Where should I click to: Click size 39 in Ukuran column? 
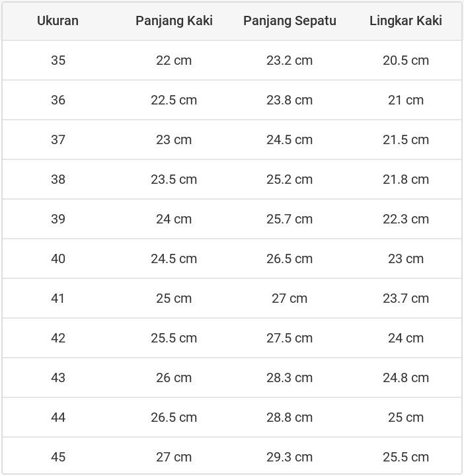coord(58,219)
